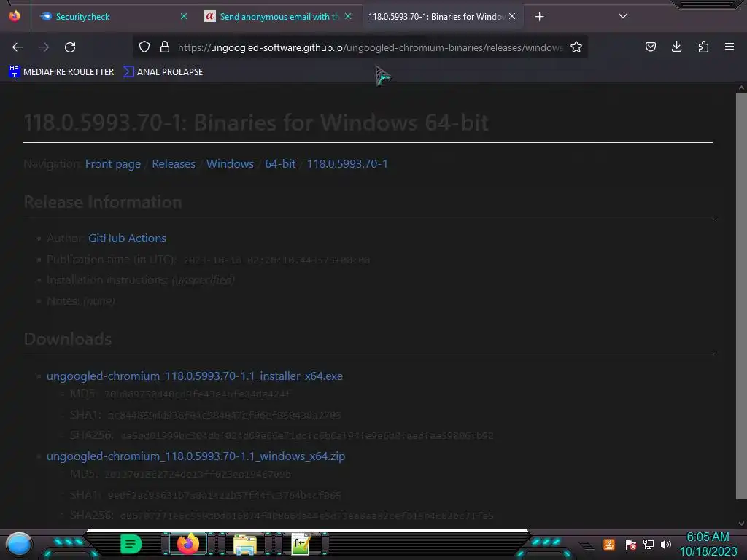This screenshot has height=560, width=747.
Task: View site security via the padlock icon
Action: pyautogui.click(x=165, y=47)
